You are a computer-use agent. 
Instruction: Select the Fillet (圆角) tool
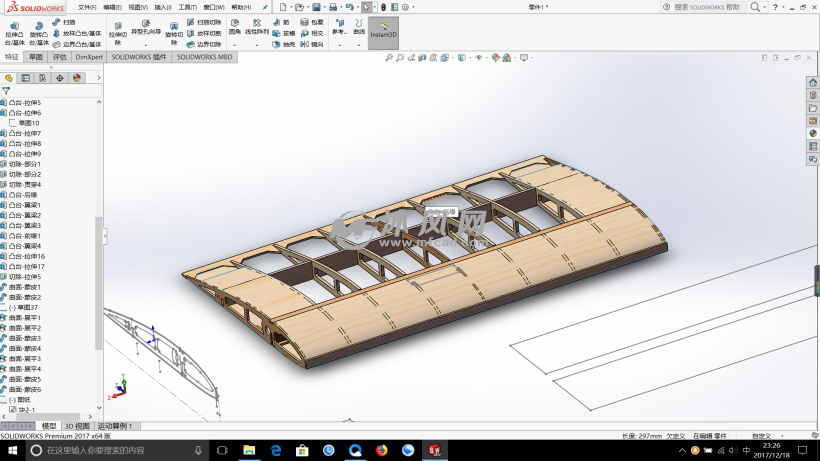coord(234,27)
